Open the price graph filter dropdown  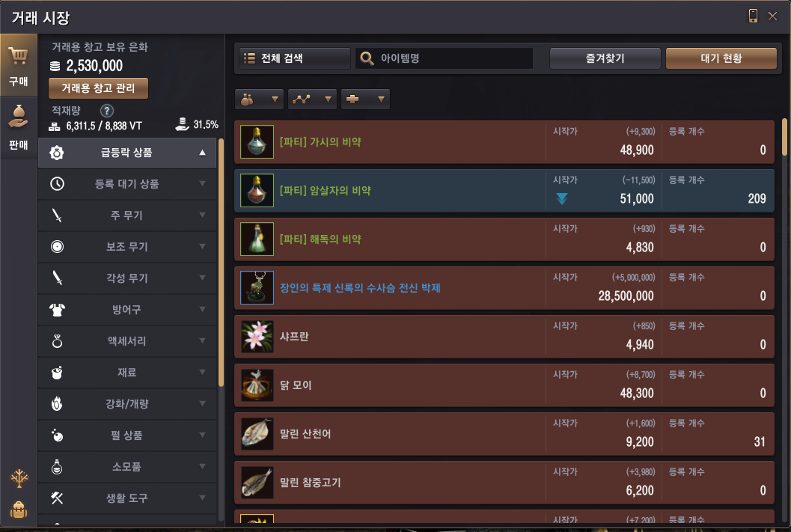[x=312, y=100]
